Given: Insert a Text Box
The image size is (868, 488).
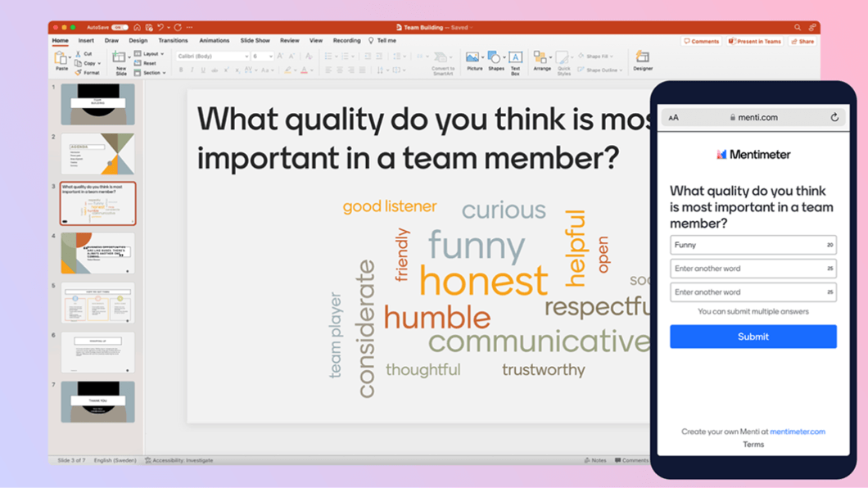Looking at the screenshot, I should point(515,62).
